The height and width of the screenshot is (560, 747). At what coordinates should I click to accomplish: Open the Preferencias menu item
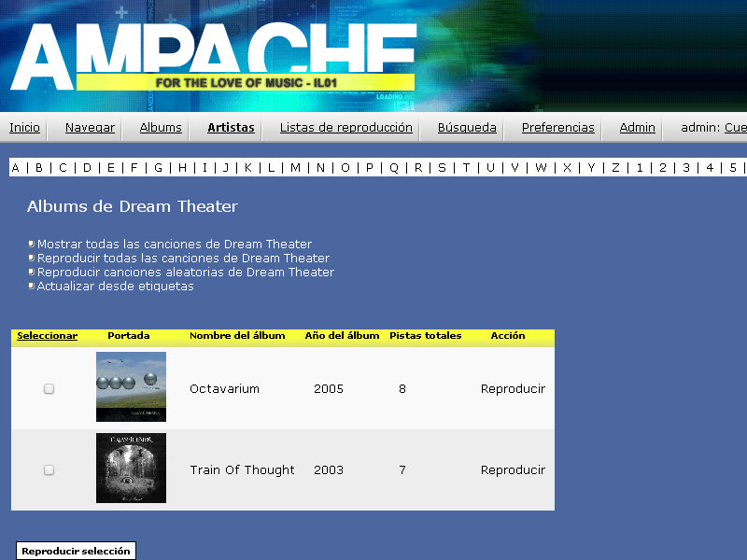[558, 128]
